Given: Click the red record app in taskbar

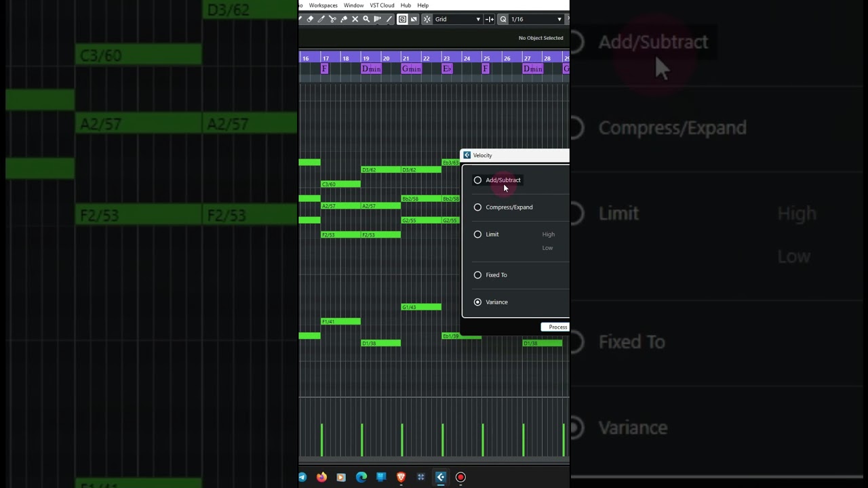Looking at the screenshot, I should click(x=460, y=477).
